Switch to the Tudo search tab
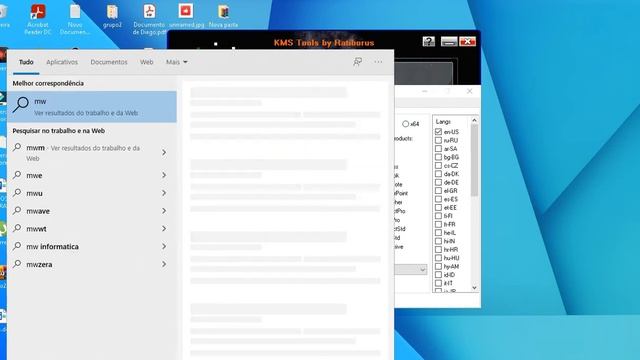 (26, 62)
